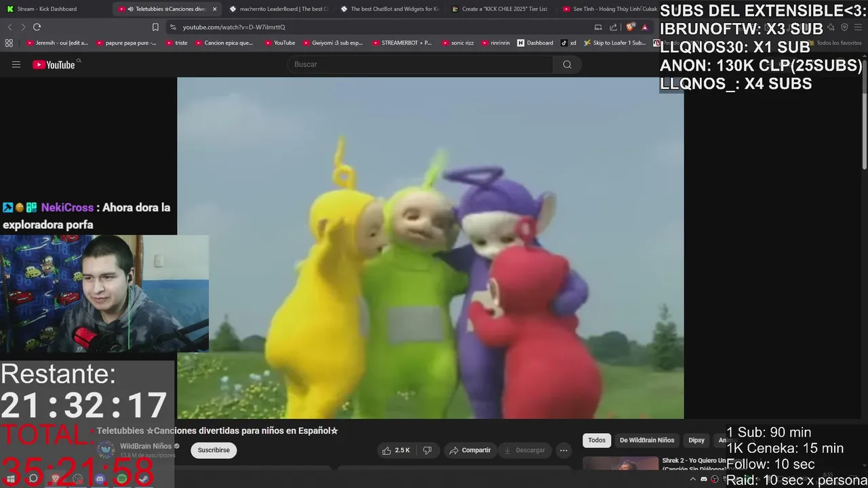Switch to macherrito LeaderBoard tab

(278, 9)
